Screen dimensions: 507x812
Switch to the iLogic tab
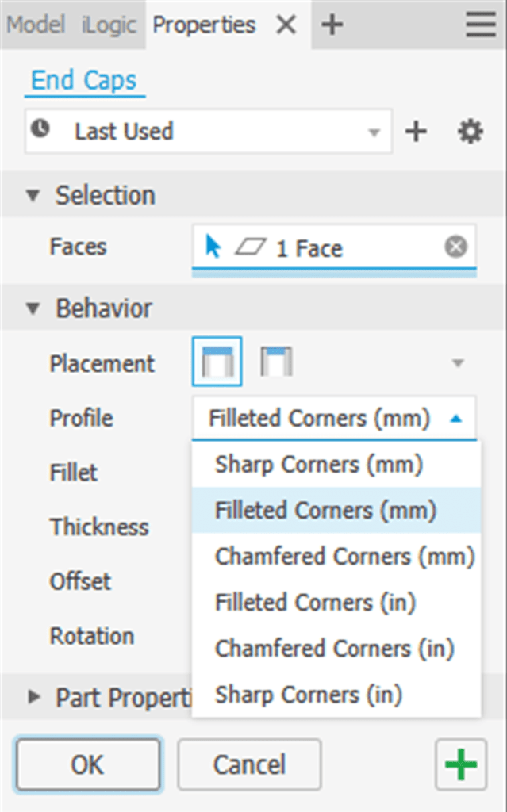108,25
